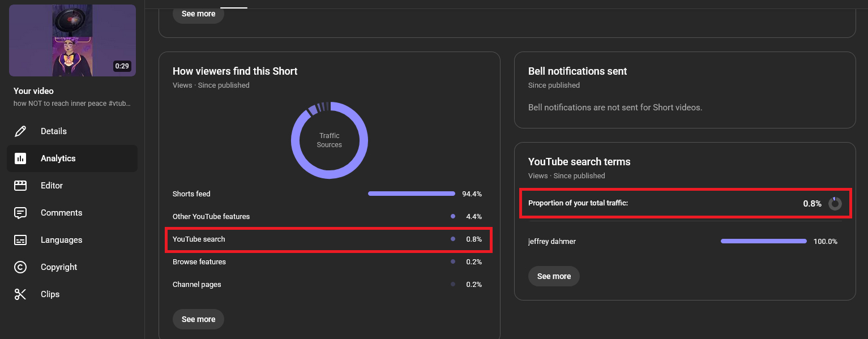
Task: Select the YouTube search traffic row
Action: pos(328,239)
